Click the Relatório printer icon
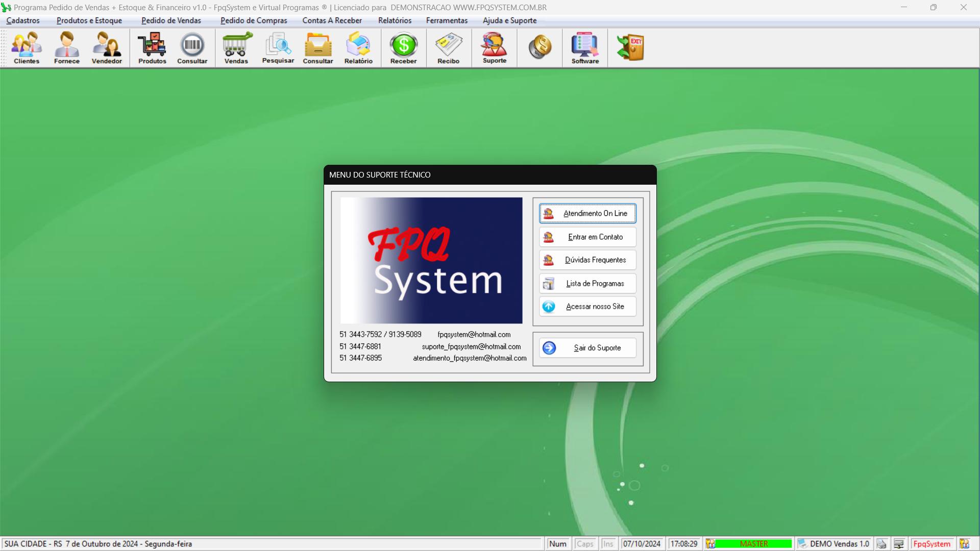980x551 pixels. [x=358, y=48]
